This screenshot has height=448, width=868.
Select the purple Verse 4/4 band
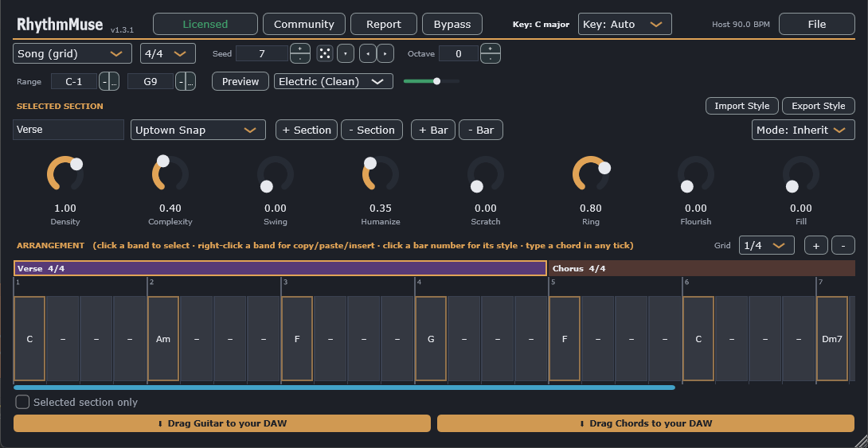coord(280,268)
